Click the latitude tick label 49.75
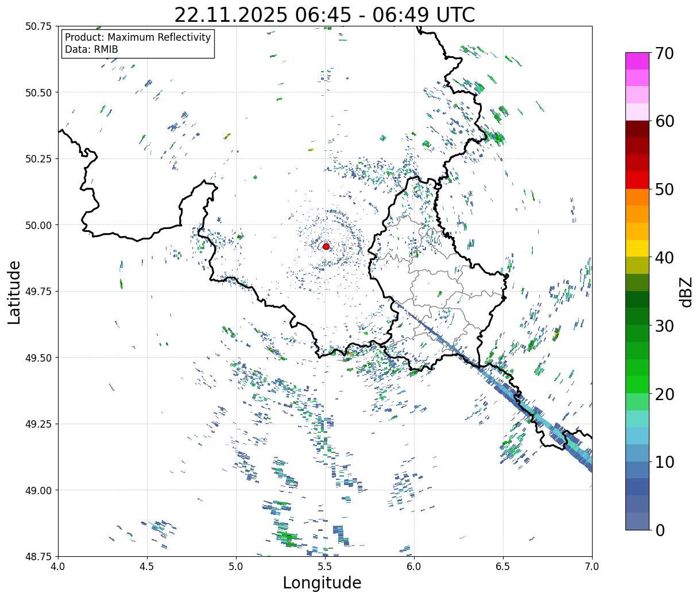Viewport: 700px width, 597px height. [38, 292]
